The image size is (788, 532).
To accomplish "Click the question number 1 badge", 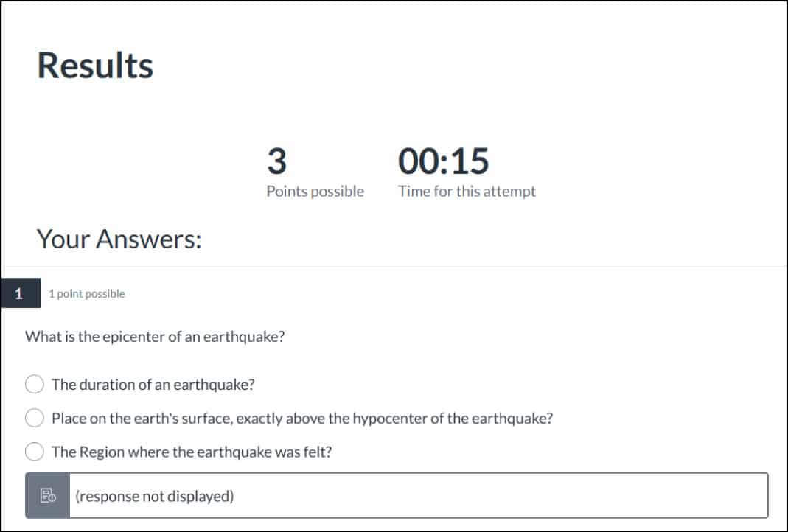I will tap(20, 293).
